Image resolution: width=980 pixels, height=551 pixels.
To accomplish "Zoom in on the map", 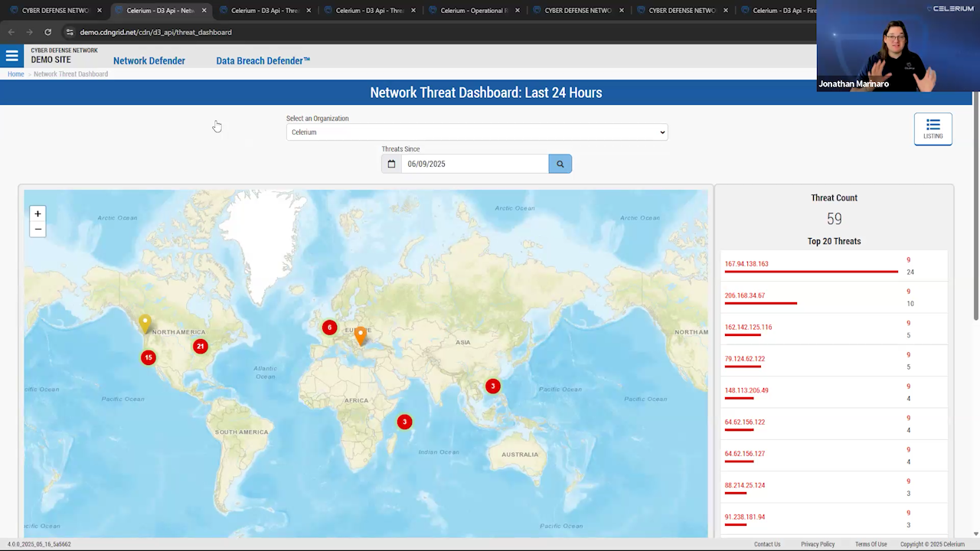I will tap(38, 214).
